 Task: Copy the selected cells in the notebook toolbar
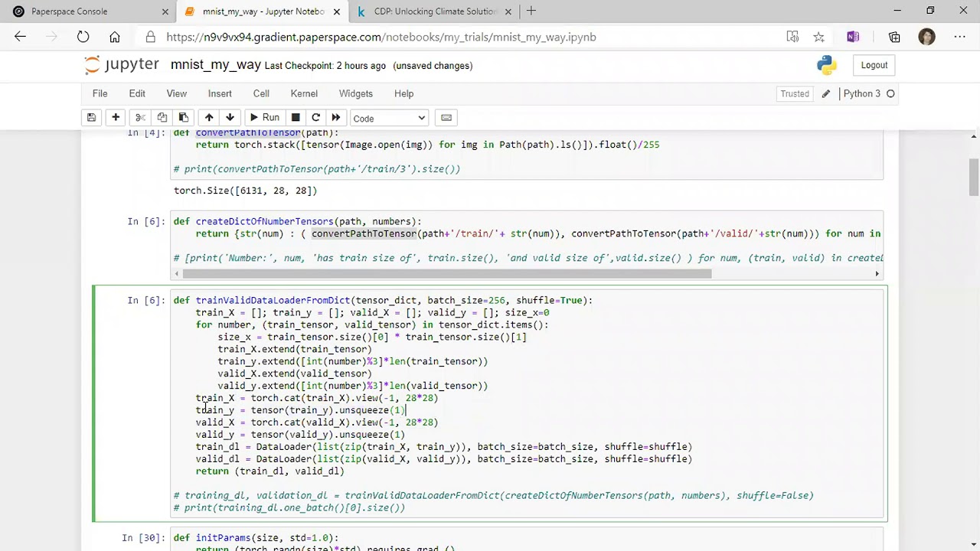click(162, 118)
